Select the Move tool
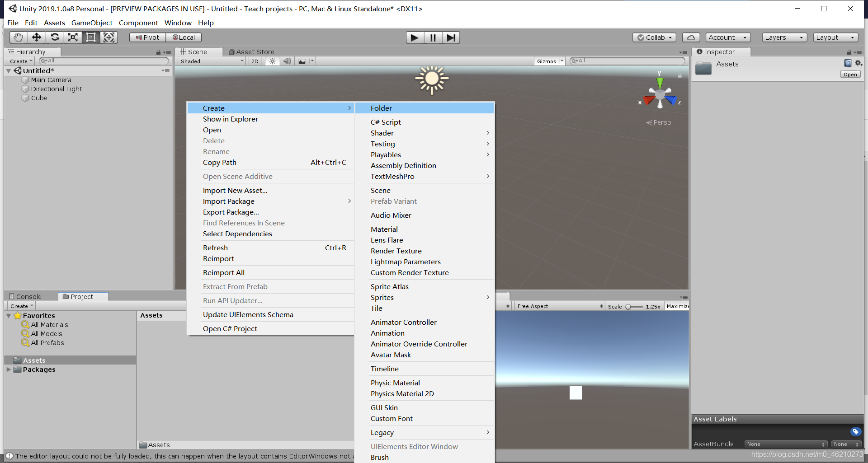Image resolution: width=868 pixels, height=463 pixels. [37, 37]
